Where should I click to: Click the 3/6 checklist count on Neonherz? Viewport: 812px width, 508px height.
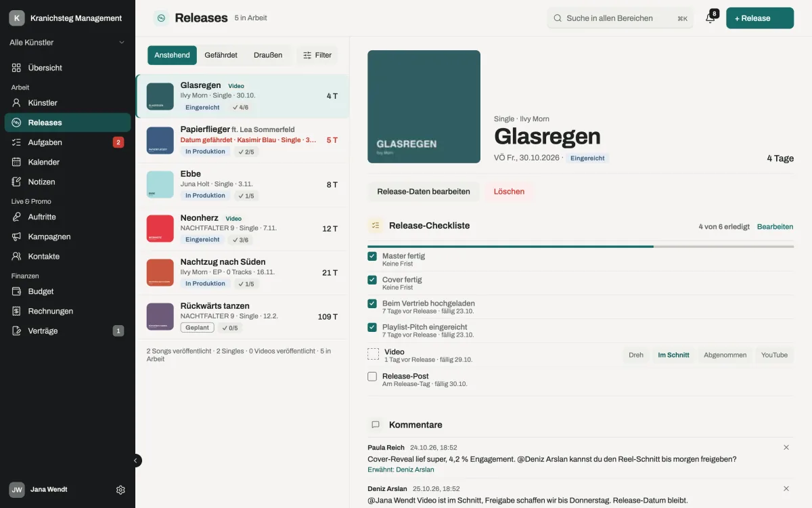pyautogui.click(x=240, y=240)
